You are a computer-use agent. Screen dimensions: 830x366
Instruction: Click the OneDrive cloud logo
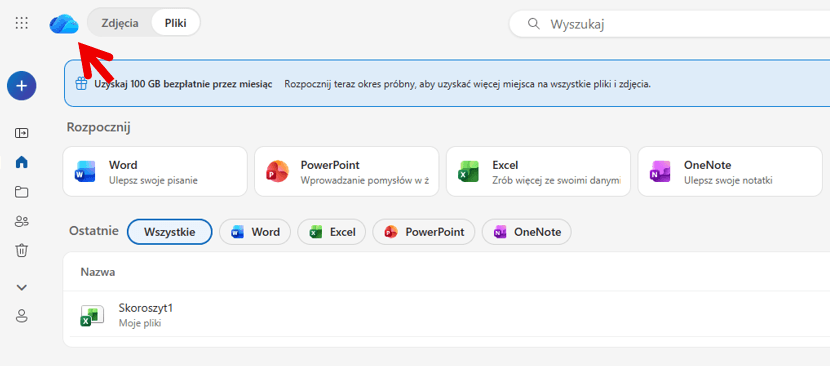coord(64,23)
